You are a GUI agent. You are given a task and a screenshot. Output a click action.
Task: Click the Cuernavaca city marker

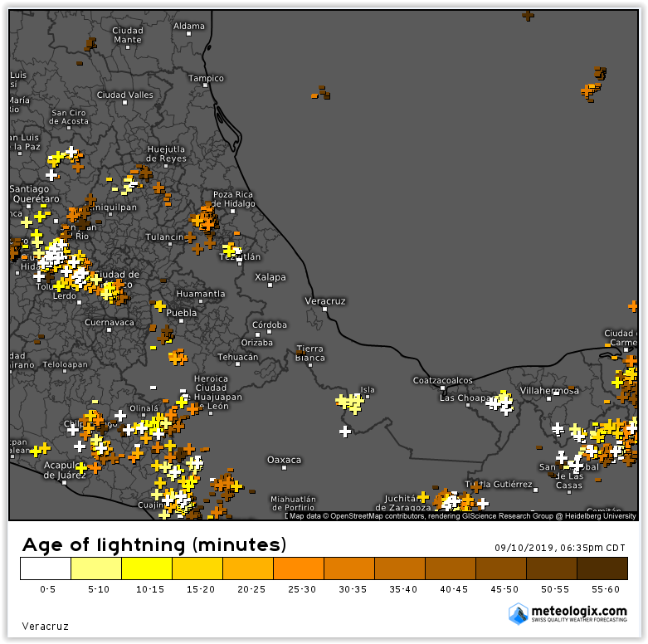(109, 329)
